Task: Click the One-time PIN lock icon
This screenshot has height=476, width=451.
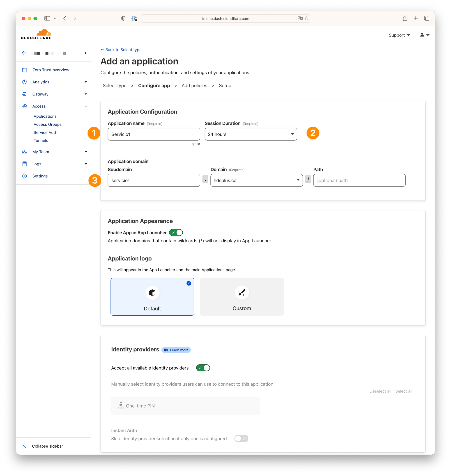Action: [x=121, y=406]
